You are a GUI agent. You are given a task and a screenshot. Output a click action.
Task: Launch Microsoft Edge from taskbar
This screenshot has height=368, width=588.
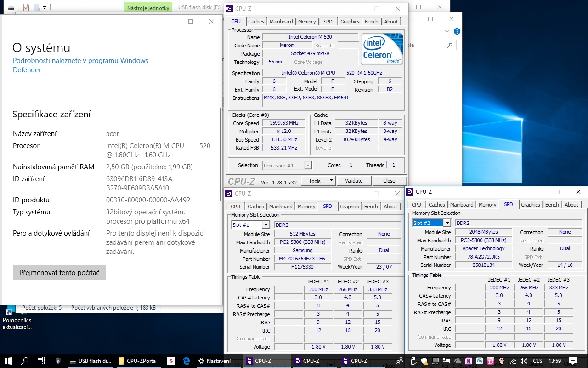(186, 361)
